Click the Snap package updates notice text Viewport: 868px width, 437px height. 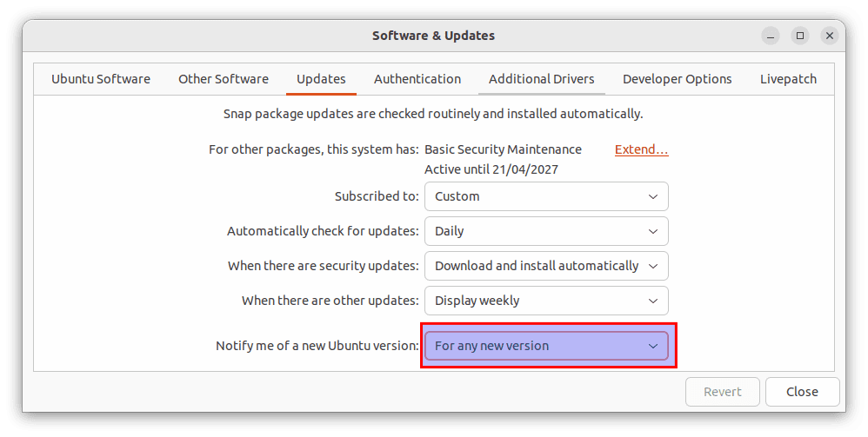[433, 114]
